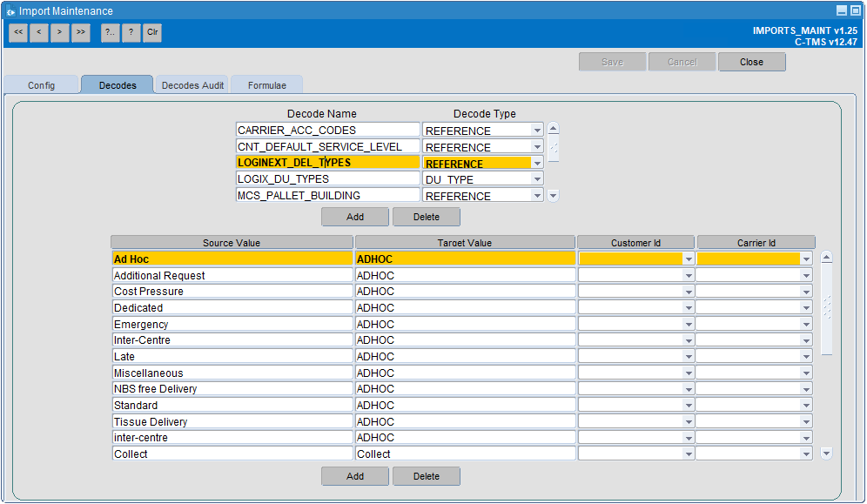Go to previous record with < button
Image resolution: width=867 pixels, height=504 pixels.
[x=38, y=32]
